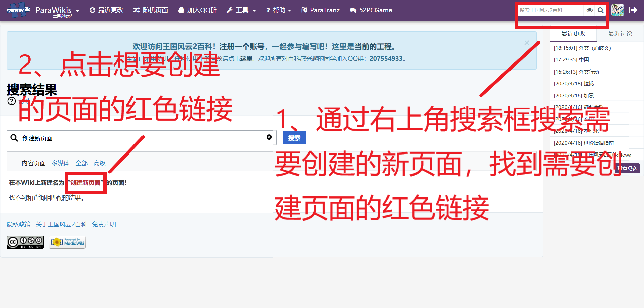Dismiss the welcome notice banner

pos(527,43)
